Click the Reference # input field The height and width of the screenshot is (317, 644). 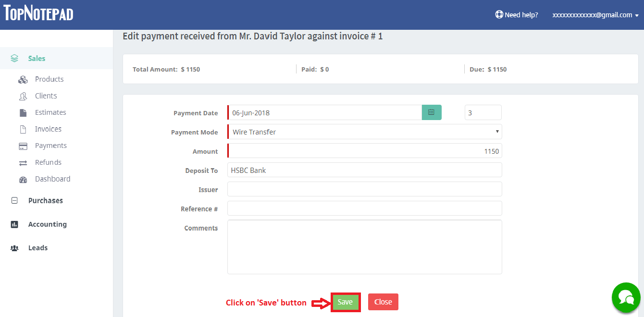(365, 208)
